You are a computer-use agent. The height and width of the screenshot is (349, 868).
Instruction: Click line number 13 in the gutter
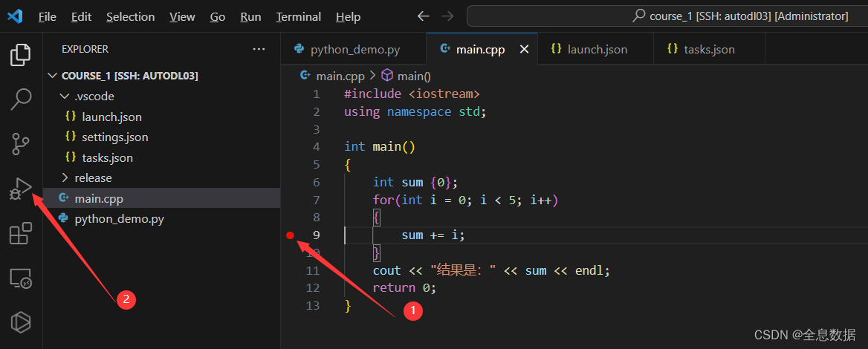click(x=314, y=306)
